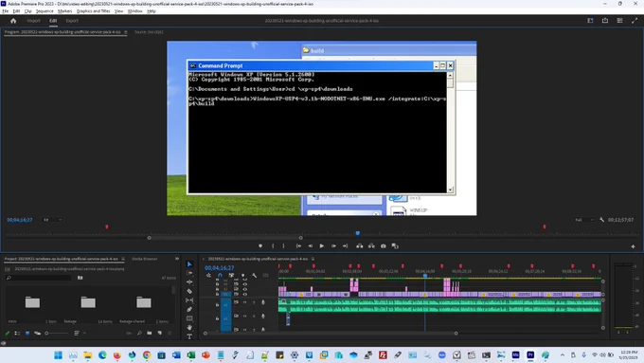Switch to the Media Browser tab
The image size is (644, 363).
click(x=145, y=259)
